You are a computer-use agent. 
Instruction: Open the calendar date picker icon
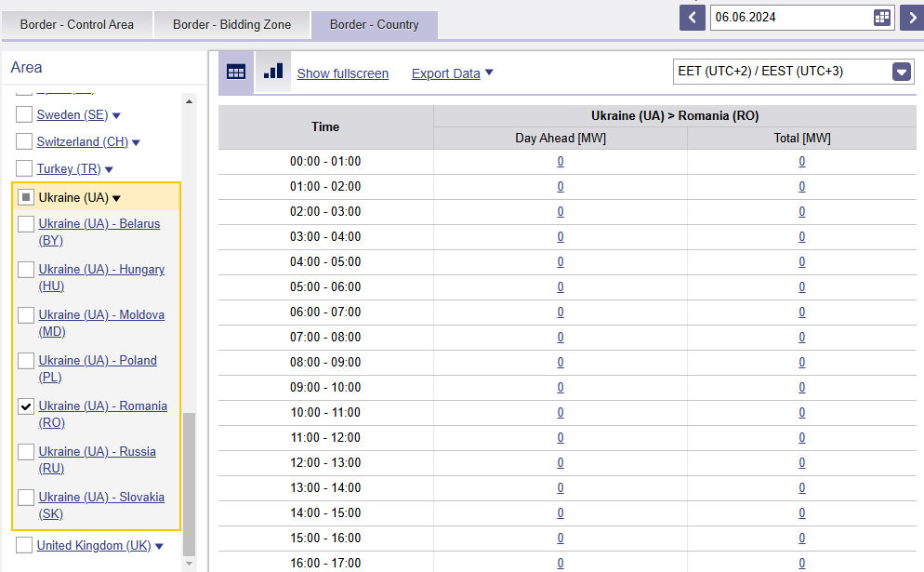pyautogui.click(x=882, y=18)
